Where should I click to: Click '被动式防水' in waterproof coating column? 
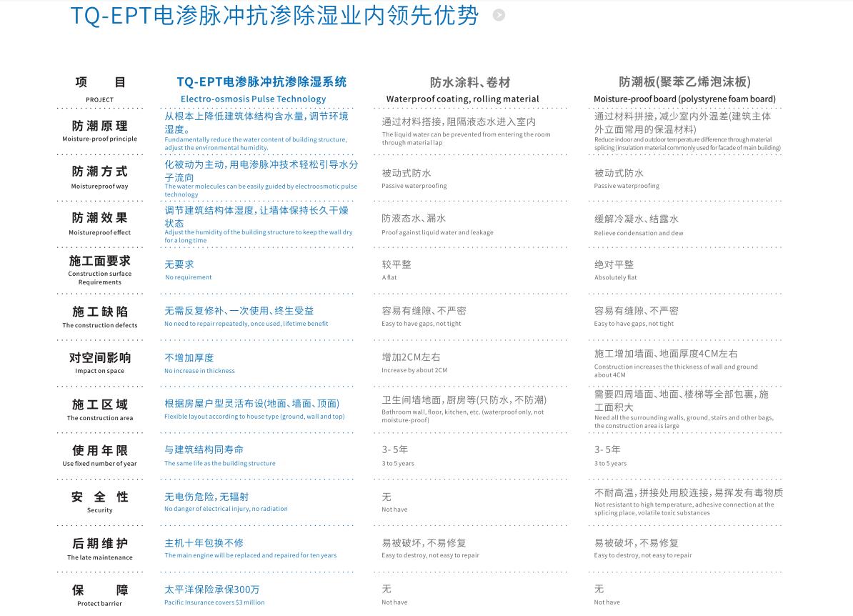click(406, 173)
